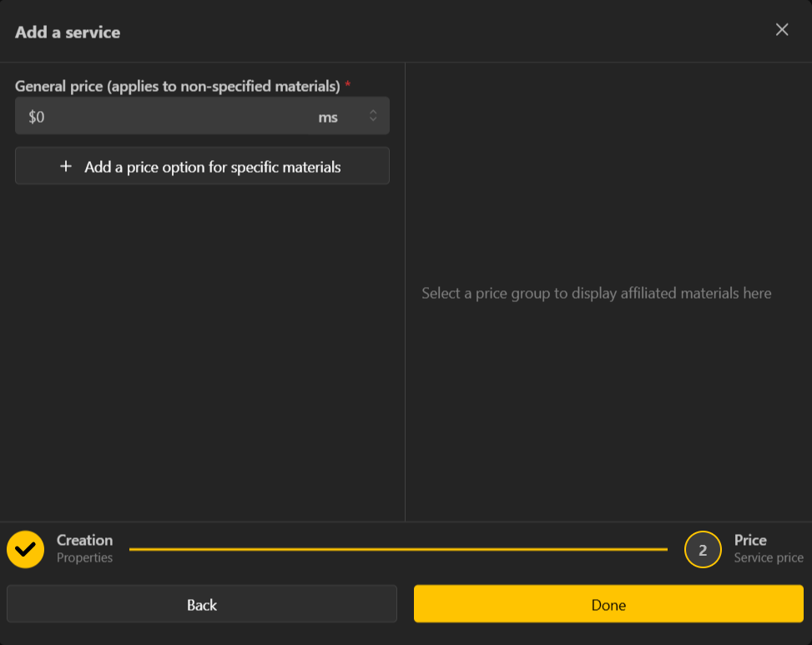Close the Add a service dialog

782,30
